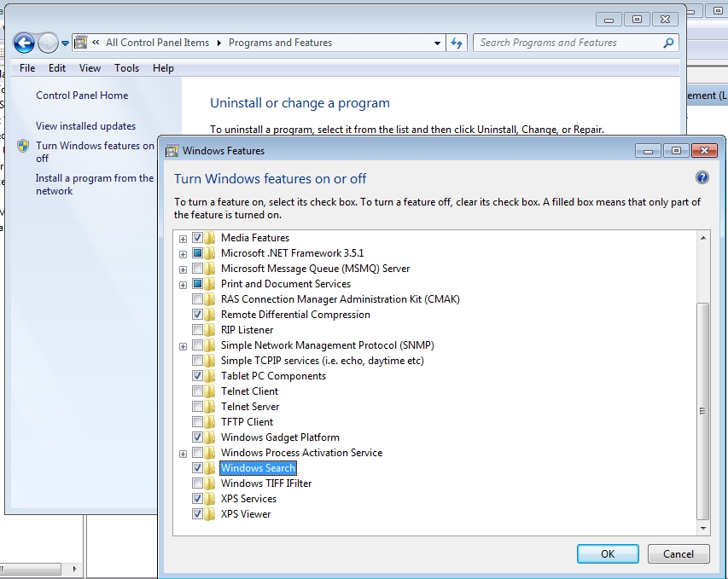Enable RAS Connection Manager Administration Kit checkbox
This screenshot has width=728, height=579.
click(197, 298)
